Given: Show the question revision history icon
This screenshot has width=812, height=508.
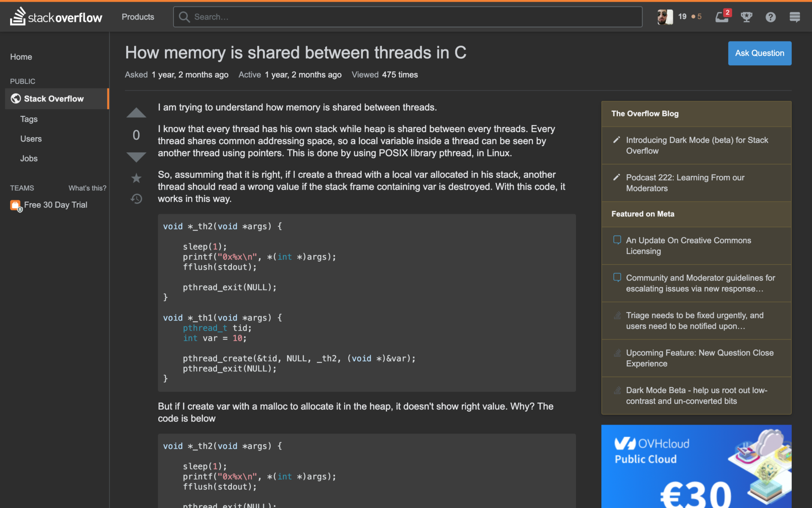Looking at the screenshot, I should click(136, 199).
